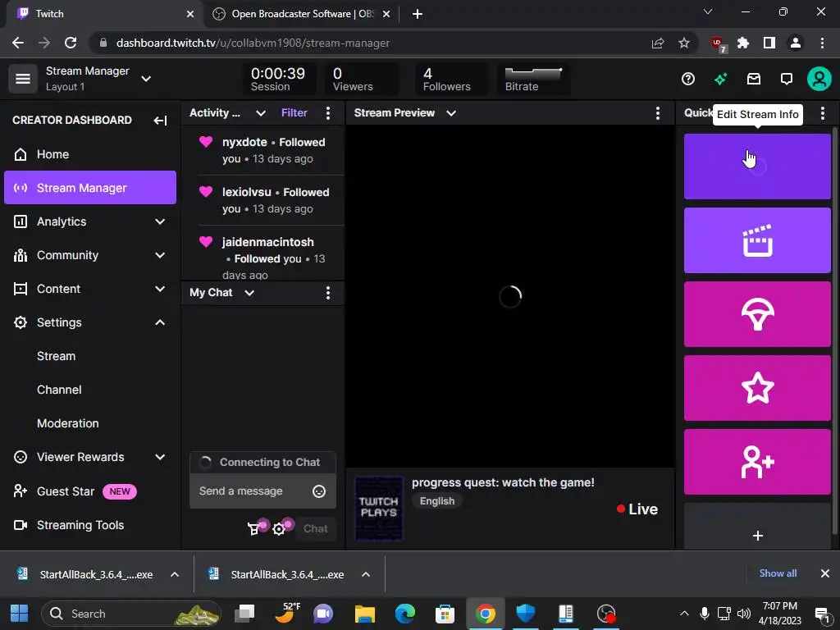The height and width of the screenshot is (630, 840).
Task: Open OBS Studio from the taskbar
Action: [606, 614]
